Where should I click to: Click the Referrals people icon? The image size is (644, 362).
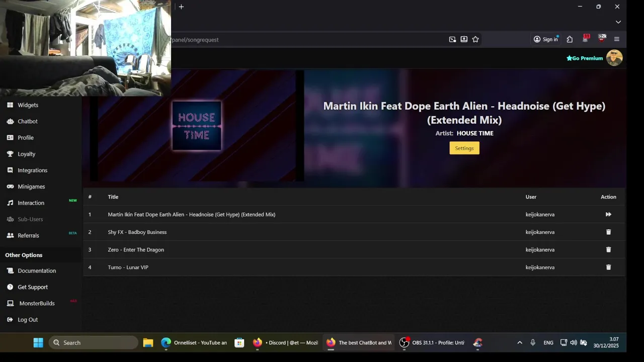click(10, 236)
